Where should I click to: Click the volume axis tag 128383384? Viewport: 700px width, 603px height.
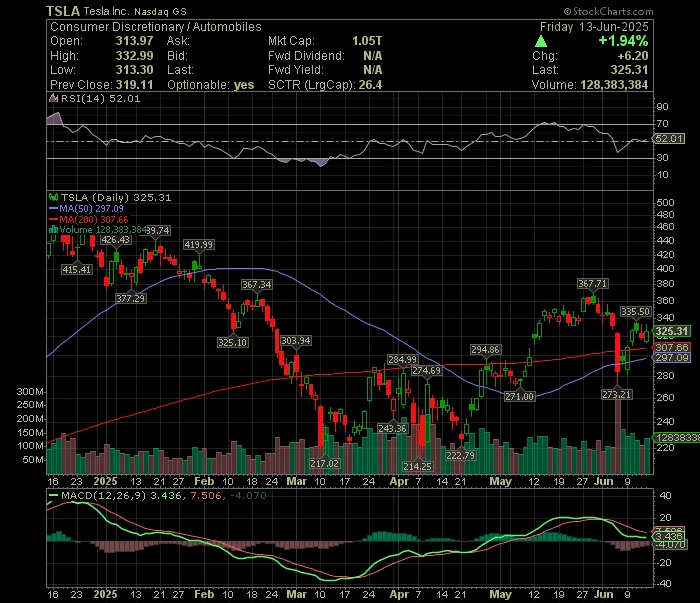click(677, 437)
